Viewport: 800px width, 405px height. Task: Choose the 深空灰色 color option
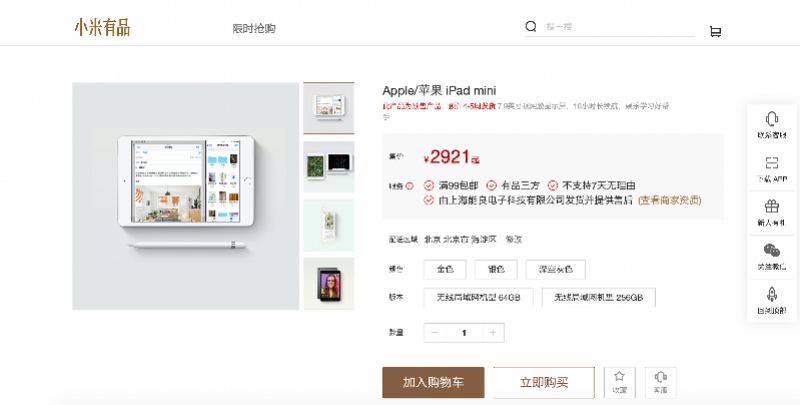click(x=556, y=269)
